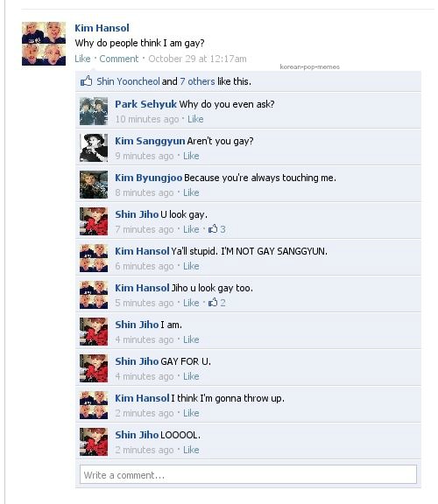Open Shin Yooncheol's profile from likes line
The width and height of the screenshot is (438, 504).
128,81
